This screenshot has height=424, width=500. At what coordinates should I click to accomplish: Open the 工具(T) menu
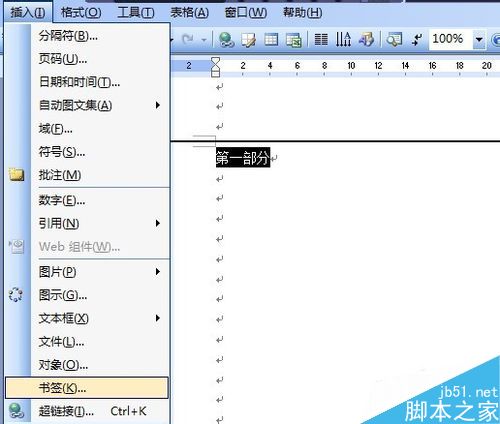(x=136, y=13)
